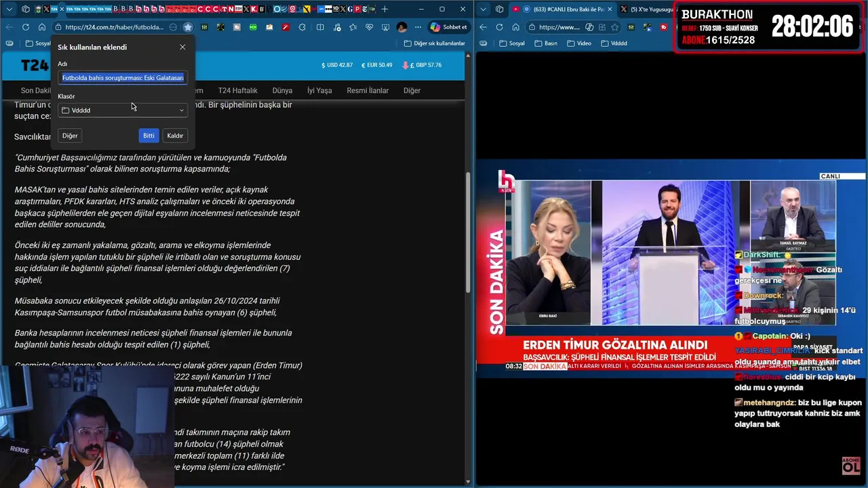The height and width of the screenshot is (488, 868).
Task: Open the Sohbet et Copilot button
Action: [449, 27]
